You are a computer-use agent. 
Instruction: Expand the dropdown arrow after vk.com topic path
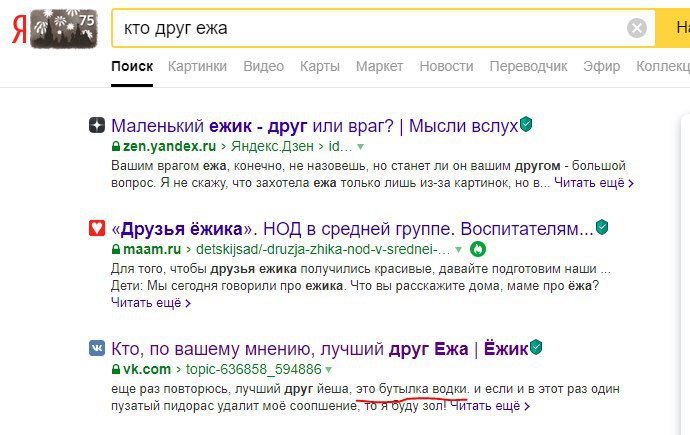tap(328, 369)
